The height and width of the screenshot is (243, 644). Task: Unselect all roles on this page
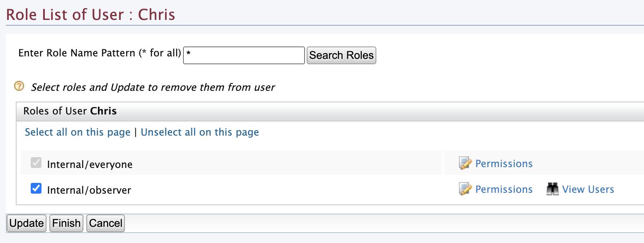point(200,132)
